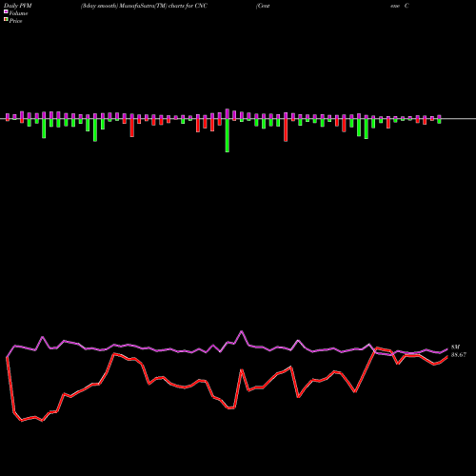Click the long red bar right of center
Image resolution: width=476 pixels, height=476 pixels.
[286, 130]
